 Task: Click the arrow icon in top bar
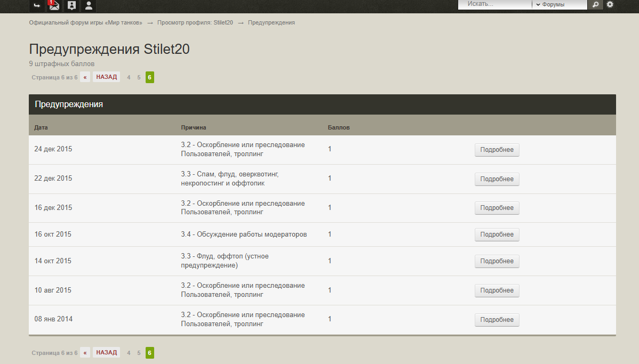point(36,5)
